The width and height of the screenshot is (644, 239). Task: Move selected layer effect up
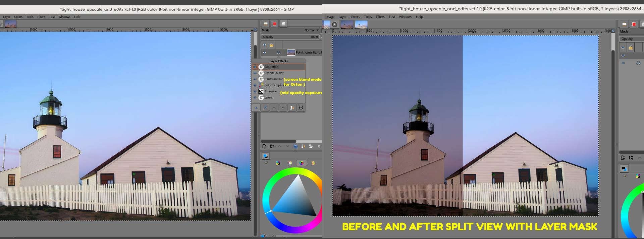[x=274, y=108]
